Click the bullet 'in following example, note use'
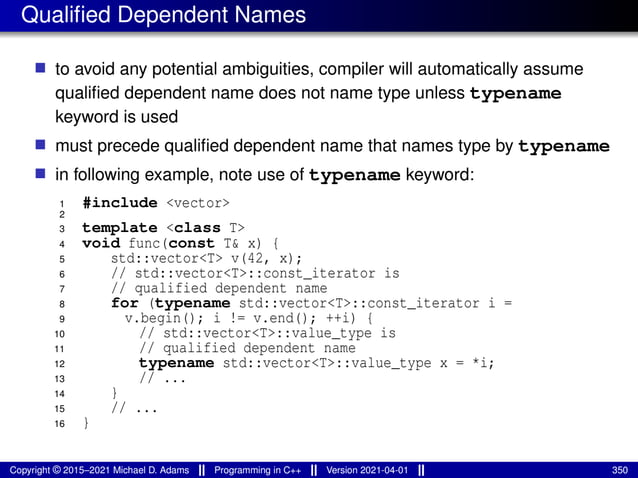Image resolution: width=638 pixels, height=478 pixels. click(x=264, y=175)
